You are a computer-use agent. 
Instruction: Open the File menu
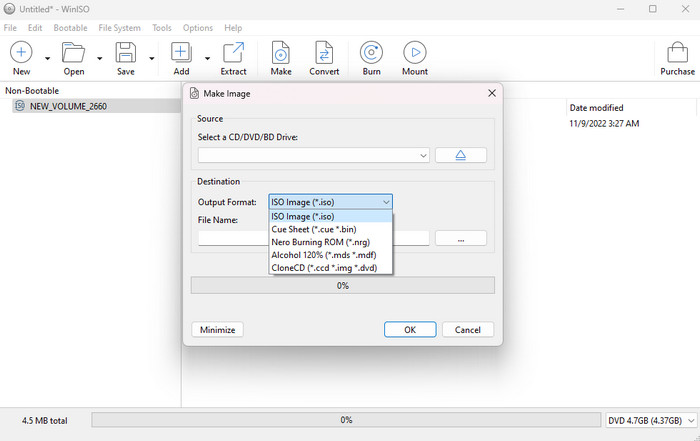(x=10, y=28)
